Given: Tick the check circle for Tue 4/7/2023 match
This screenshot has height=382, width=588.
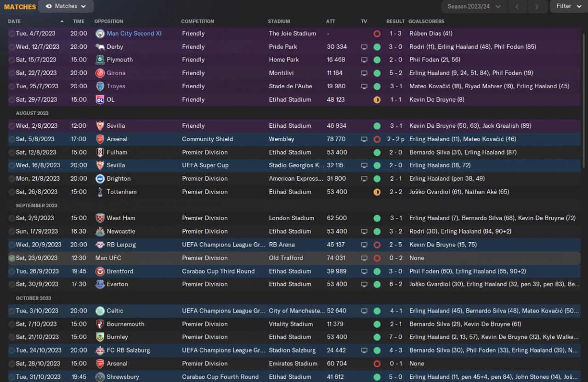Looking at the screenshot, I should pos(12,34).
